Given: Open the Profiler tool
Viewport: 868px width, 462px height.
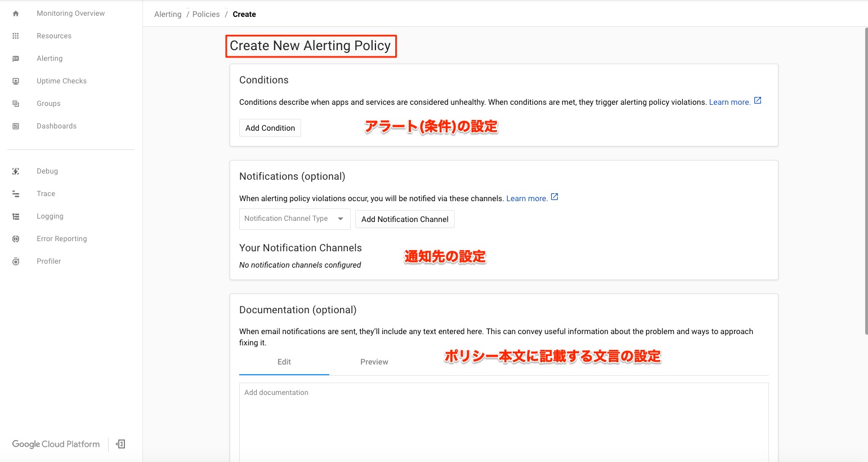Looking at the screenshot, I should click(49, 261).
